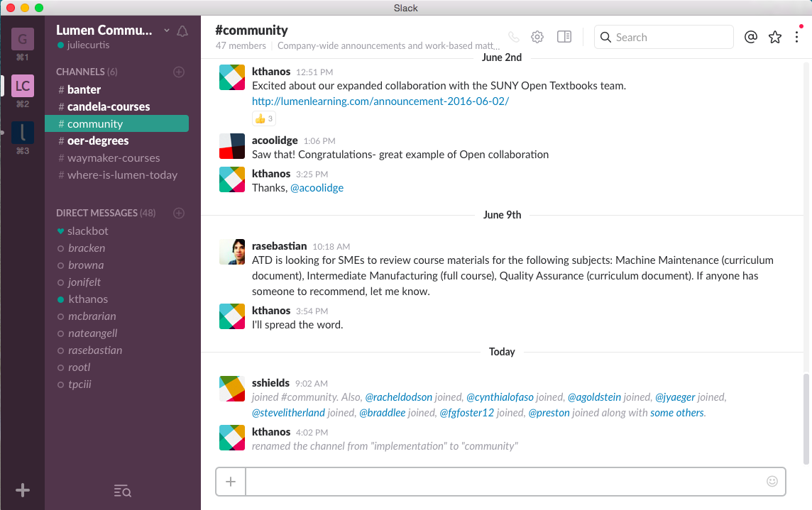
Task: Toggle thumbs up reaction with 3
Action: [263, 118]
